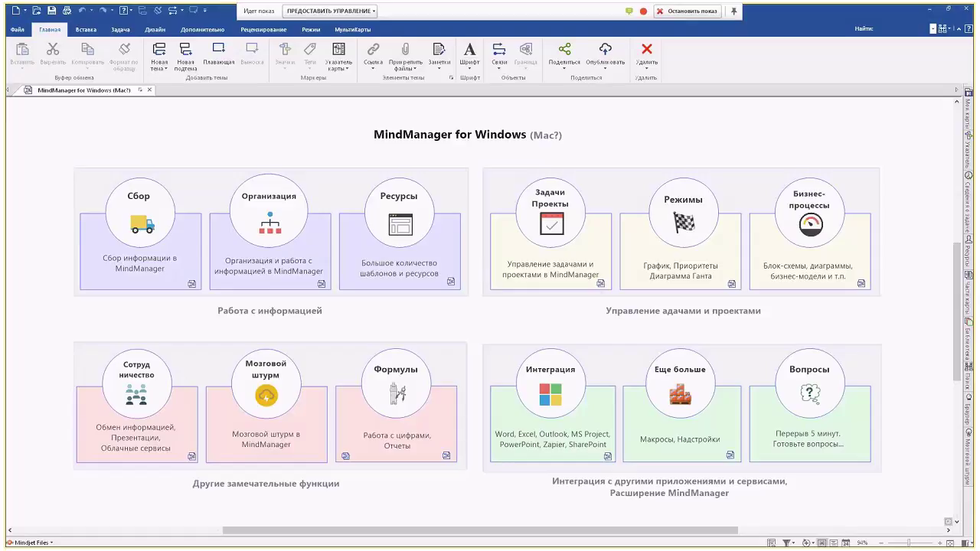
Task: Click the Save icon in the quick access toolbar
Action: click(x=51, y=11)
